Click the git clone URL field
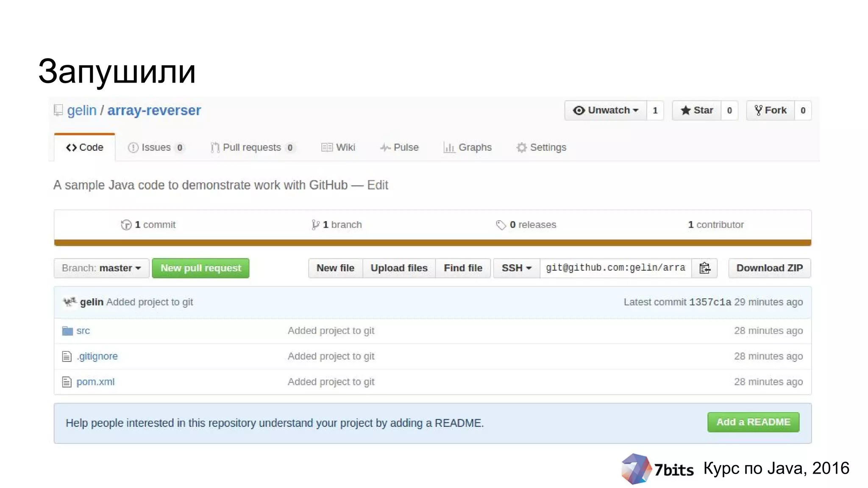Image resolution: width=868 pixels, height=488 pixels. tap(616, 268)
